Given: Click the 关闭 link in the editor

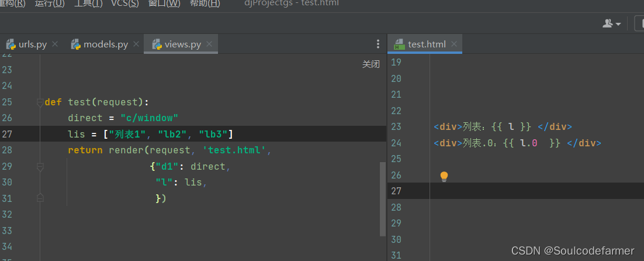Looking at the screenshot, I should pyautogui.click(x=371, y=64).
